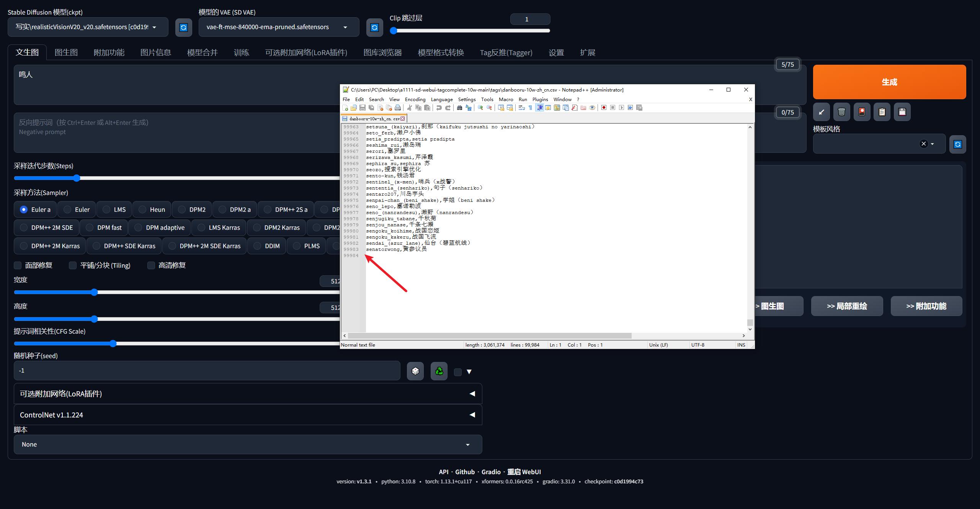
Task: Enable the 面部修复 checkbox
Action: 18,265
